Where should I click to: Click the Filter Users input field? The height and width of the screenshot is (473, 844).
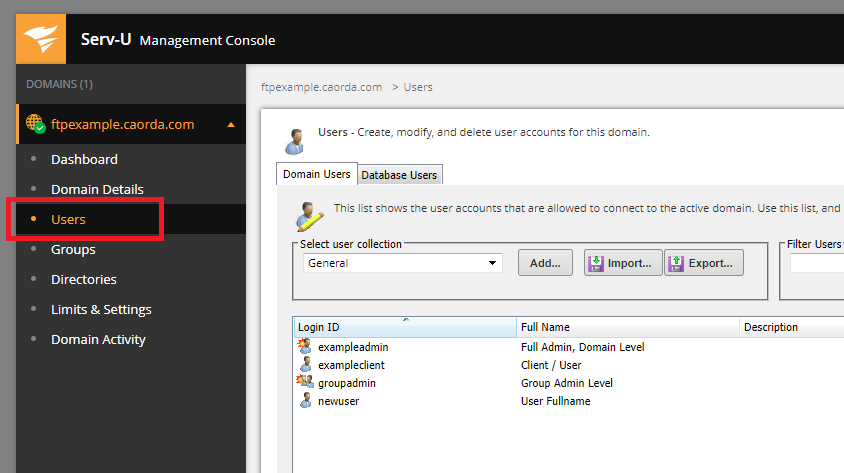(x=817, y=263)
